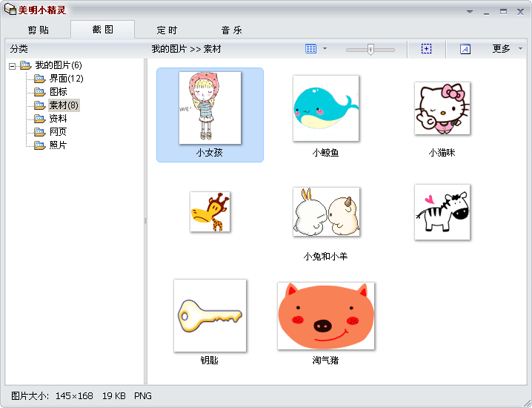Click the PNG format status text
Image resolution: width=532 pixels, height=408 pixels.
pyautogui.click(x=143, y=396)
